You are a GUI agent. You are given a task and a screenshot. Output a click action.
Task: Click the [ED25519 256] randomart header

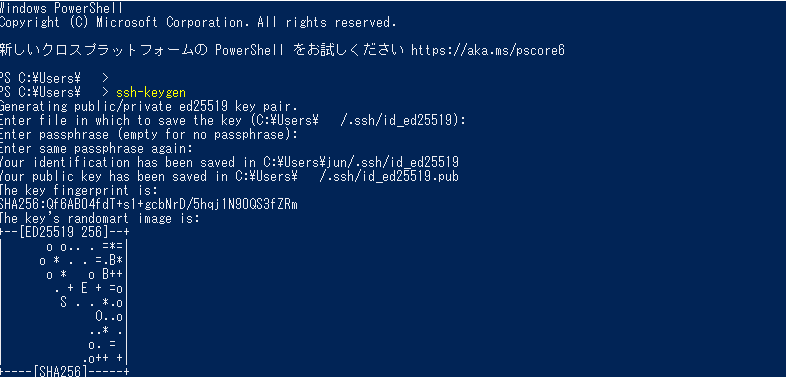coord(65,232)
